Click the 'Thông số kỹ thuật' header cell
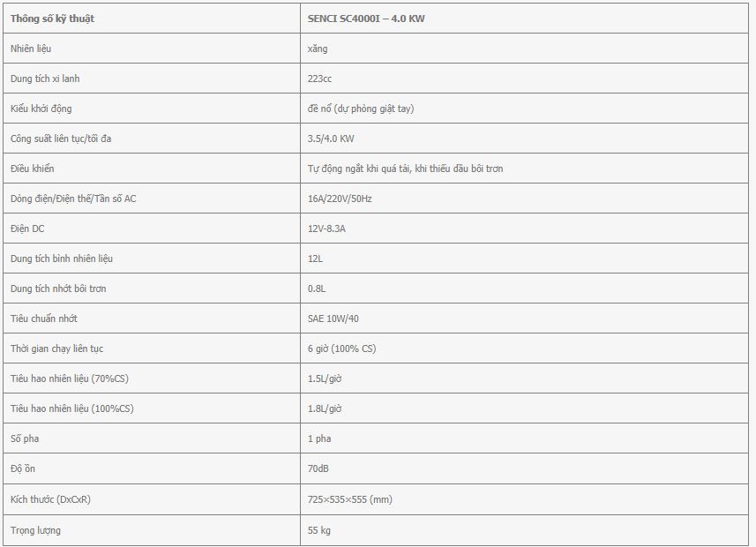 pyautogui.click(x=152, y=19)
